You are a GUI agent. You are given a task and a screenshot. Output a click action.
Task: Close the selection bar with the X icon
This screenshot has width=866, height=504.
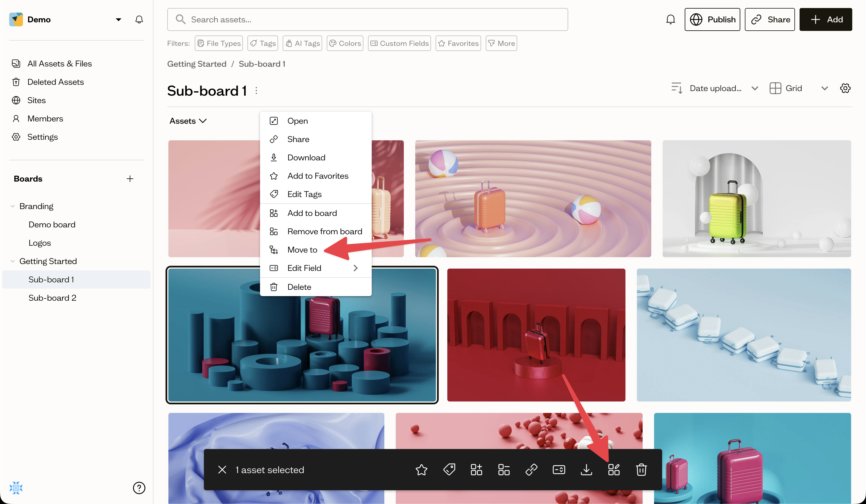222,469
